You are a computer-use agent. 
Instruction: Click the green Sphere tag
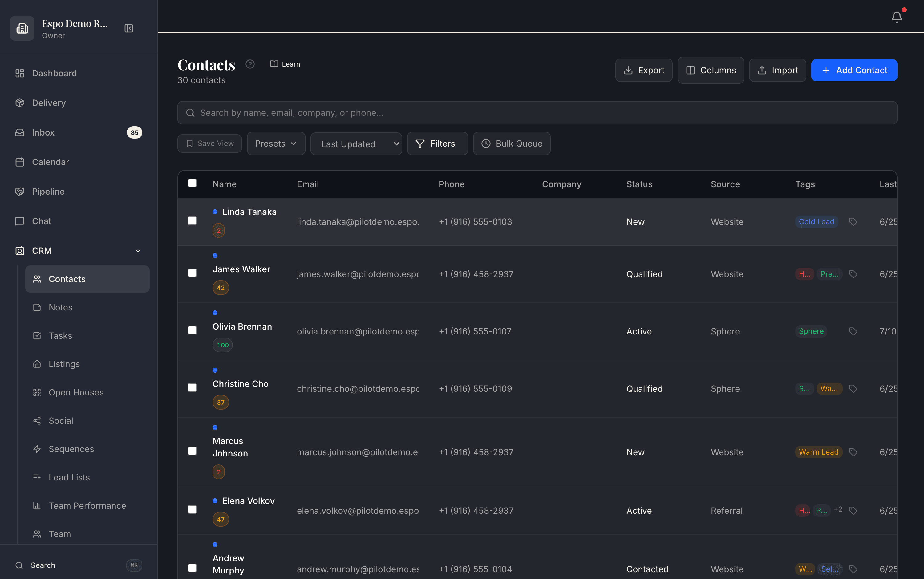click(811, 331)
